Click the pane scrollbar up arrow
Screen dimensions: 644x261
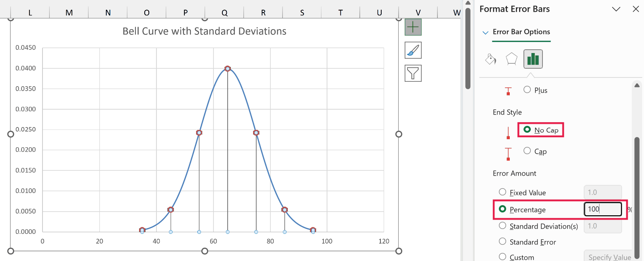637,85
